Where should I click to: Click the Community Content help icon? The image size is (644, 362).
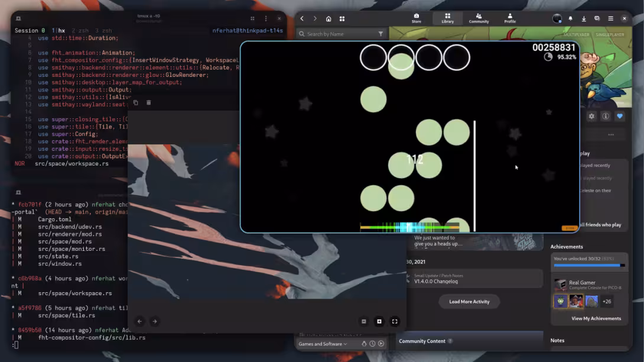tap(450, 341)
